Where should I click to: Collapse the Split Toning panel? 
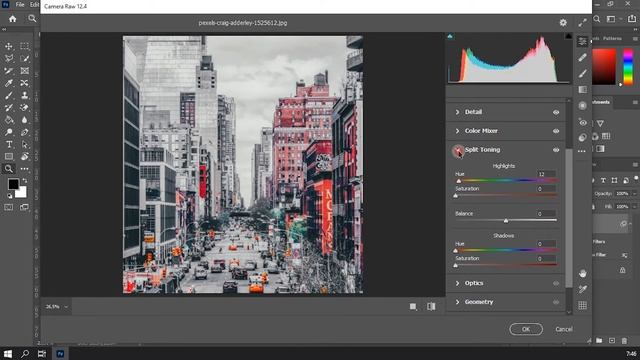pos(458,151)
